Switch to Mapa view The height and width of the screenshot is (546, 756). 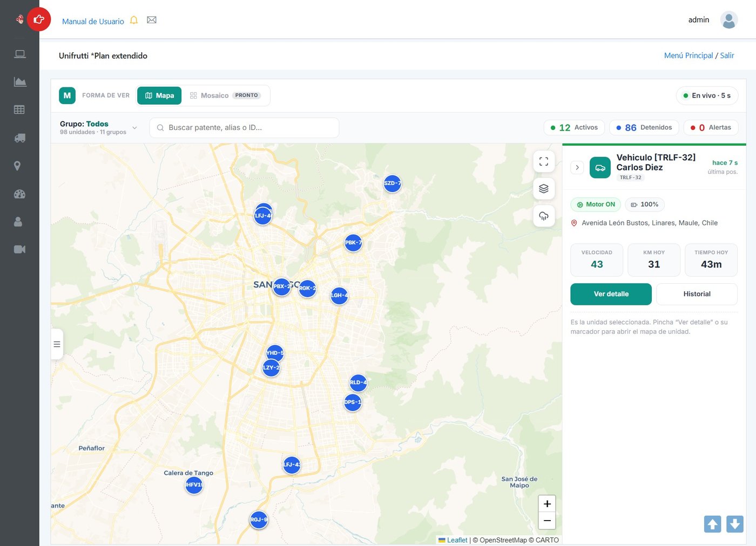pyautogui.click(x=159, y=95)
